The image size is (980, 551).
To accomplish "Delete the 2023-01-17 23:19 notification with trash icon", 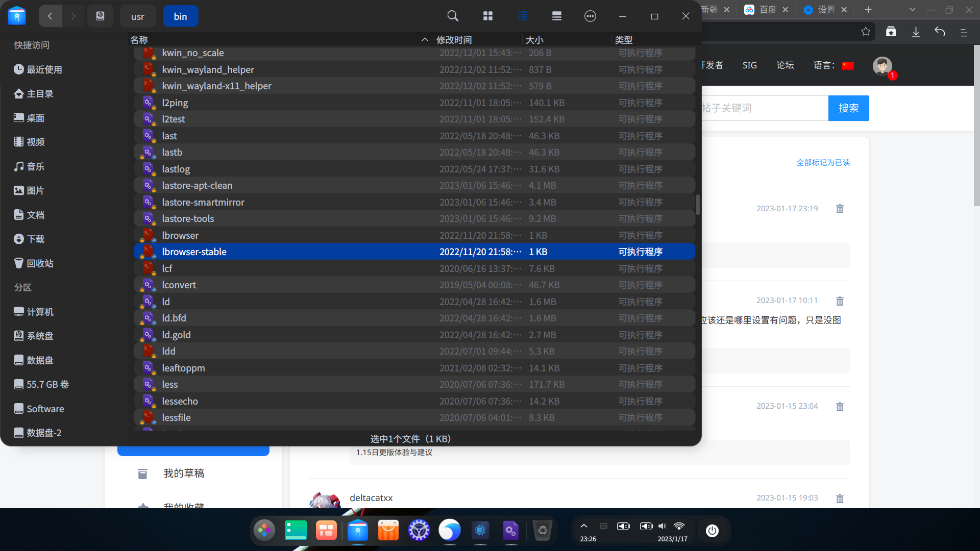I will click(x=840, y=209).
